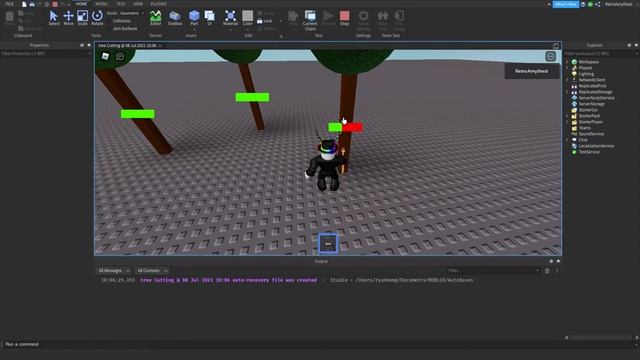Select LocalizationService in Explorer
The width and height of the screenshot is (640, 360).
coord(596,146)
